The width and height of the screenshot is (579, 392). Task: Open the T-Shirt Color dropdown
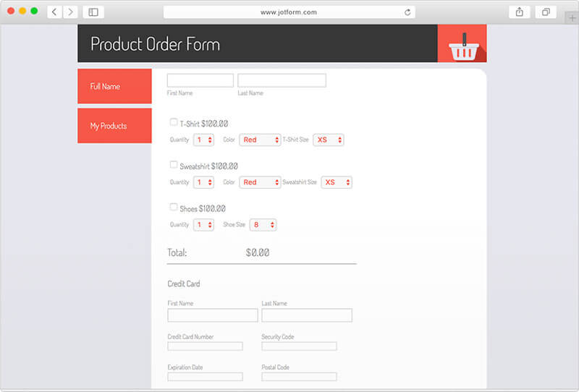coord(260,140)
